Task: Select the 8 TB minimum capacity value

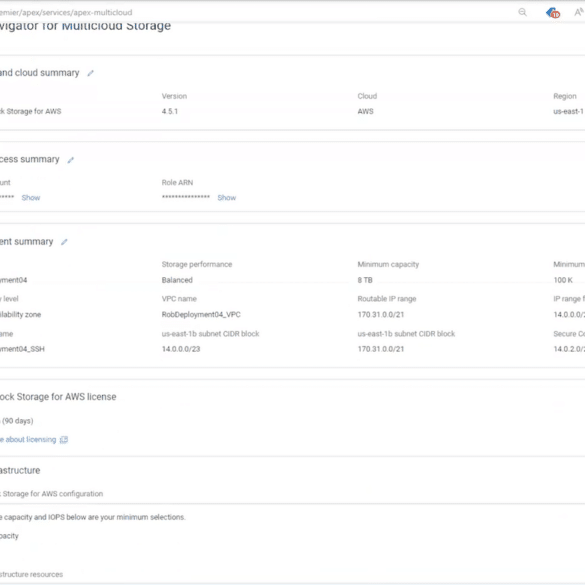Action: click(365, 280)
